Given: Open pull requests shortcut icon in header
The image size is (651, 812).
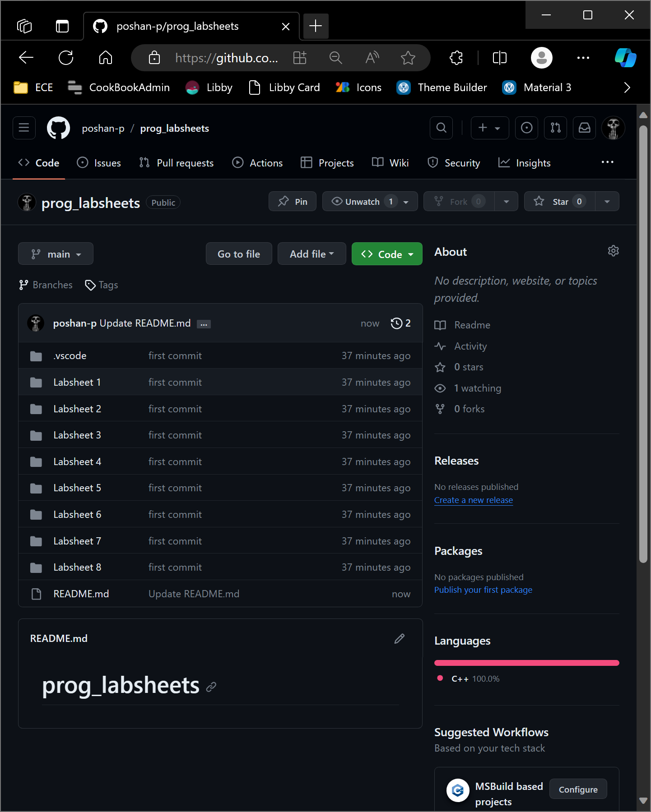Looking at the screenshot, I should pos(555,128).
